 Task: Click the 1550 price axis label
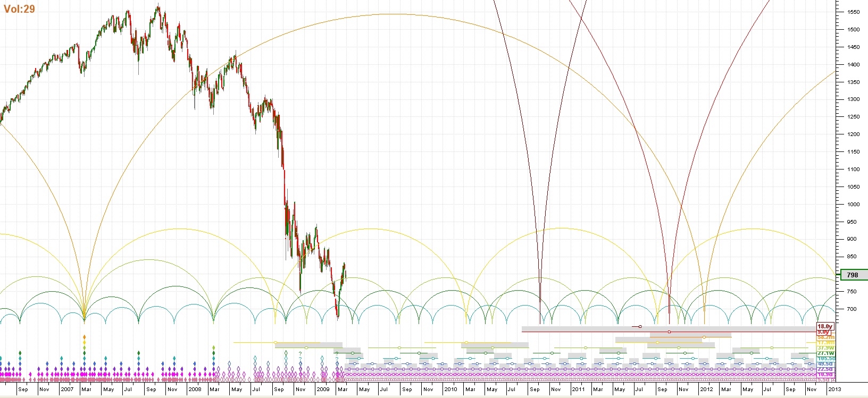coord(853,12)
